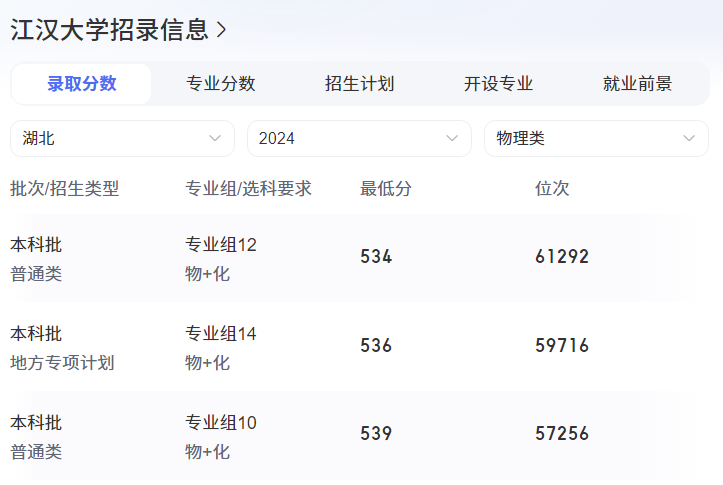Open the 湖北 province dropdown

point(122,138)
